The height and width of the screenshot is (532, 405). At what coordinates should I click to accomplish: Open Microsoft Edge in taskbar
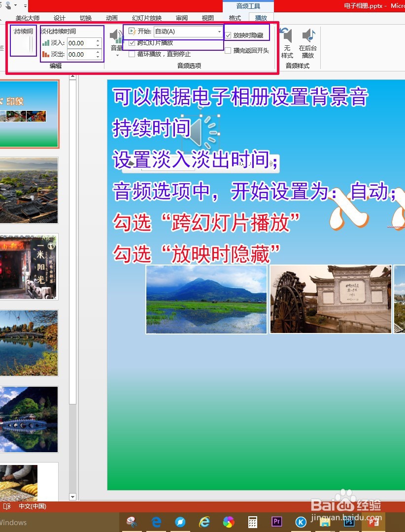[x=156, y=522]
